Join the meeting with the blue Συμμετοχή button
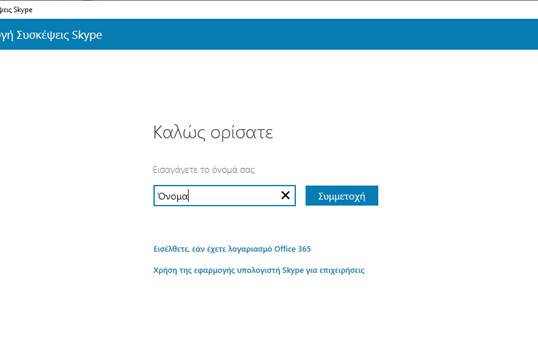The width and height of the screenshot is (538, 362). coord(342,196)
